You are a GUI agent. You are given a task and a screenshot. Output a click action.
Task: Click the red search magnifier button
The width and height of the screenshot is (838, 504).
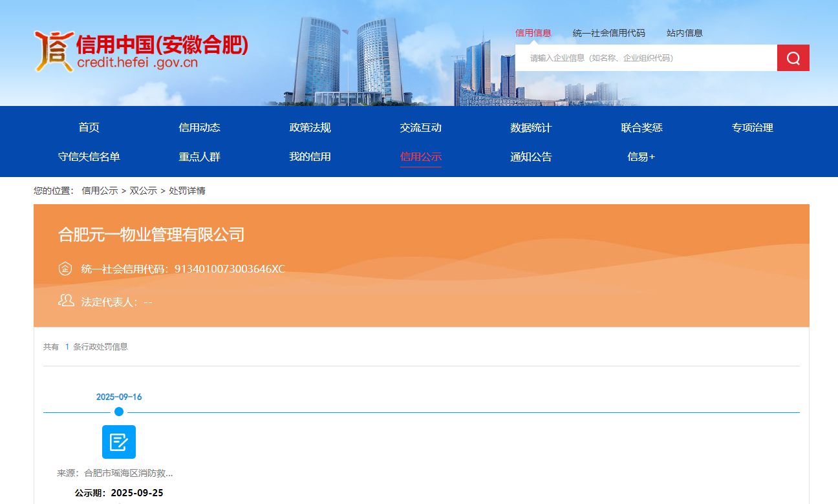tap(793, 58)
